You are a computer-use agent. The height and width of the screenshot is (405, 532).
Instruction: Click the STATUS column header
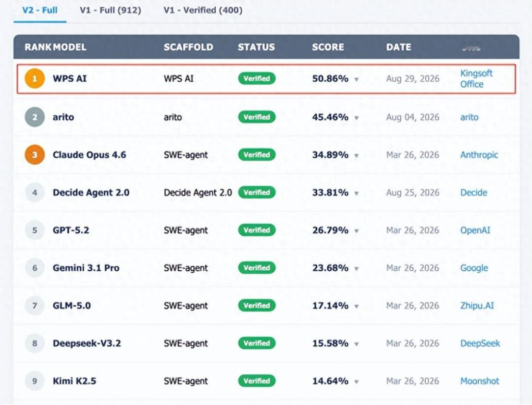coord(256,47)
